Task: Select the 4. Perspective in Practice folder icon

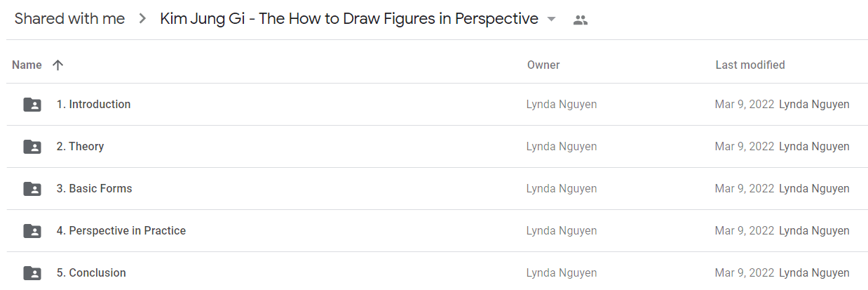Action: click(32, 231)
